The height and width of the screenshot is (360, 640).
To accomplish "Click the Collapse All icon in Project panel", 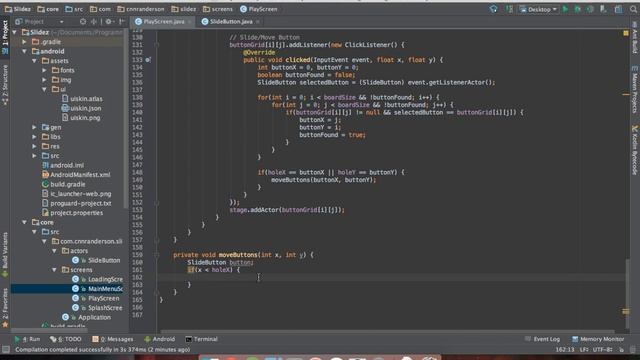I will [94, 21].
